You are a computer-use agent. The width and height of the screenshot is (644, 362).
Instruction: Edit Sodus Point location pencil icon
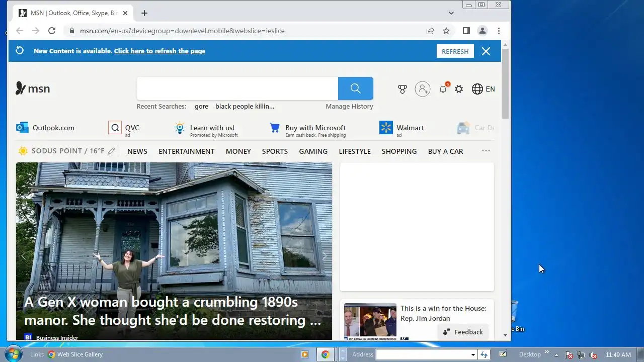click(x=111, y=151)
